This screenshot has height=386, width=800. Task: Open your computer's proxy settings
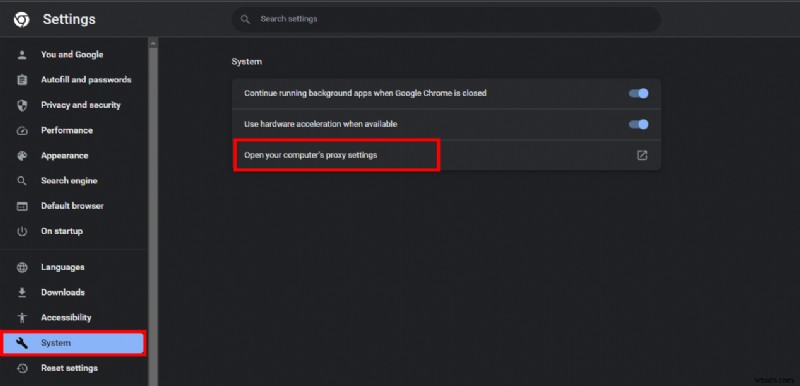point(446,155)
